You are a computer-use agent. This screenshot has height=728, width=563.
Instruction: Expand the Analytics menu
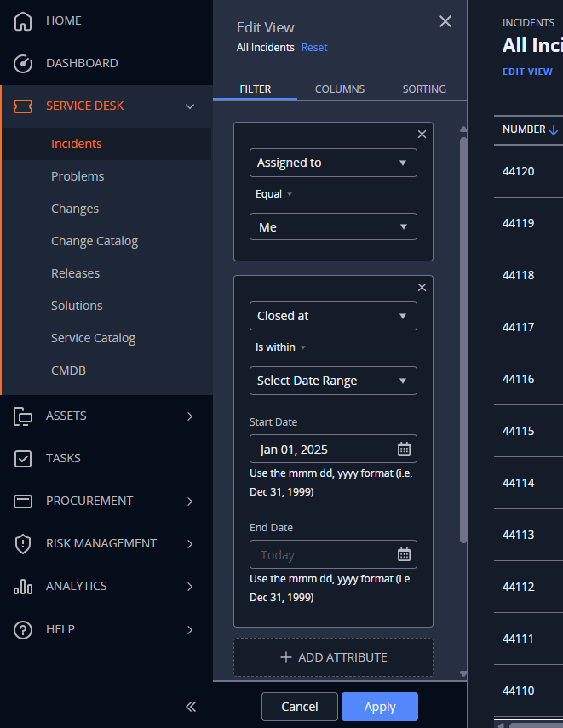(190, 587)
